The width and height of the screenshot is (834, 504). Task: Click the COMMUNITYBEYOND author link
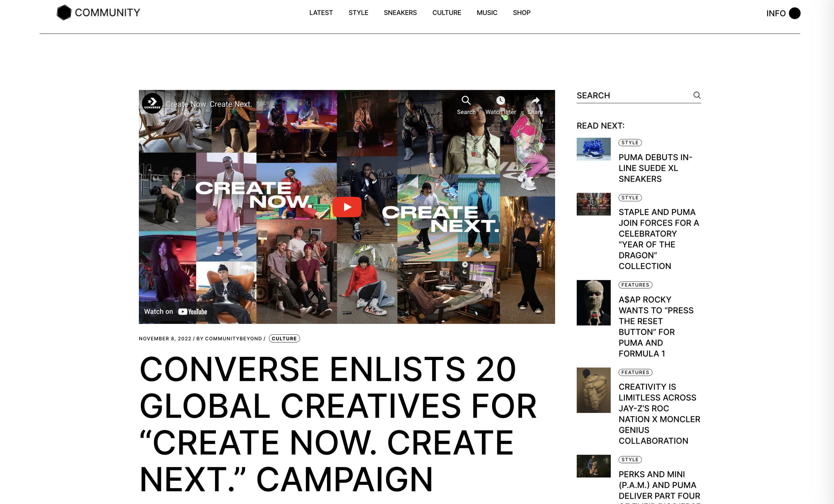tap(233, 339)
